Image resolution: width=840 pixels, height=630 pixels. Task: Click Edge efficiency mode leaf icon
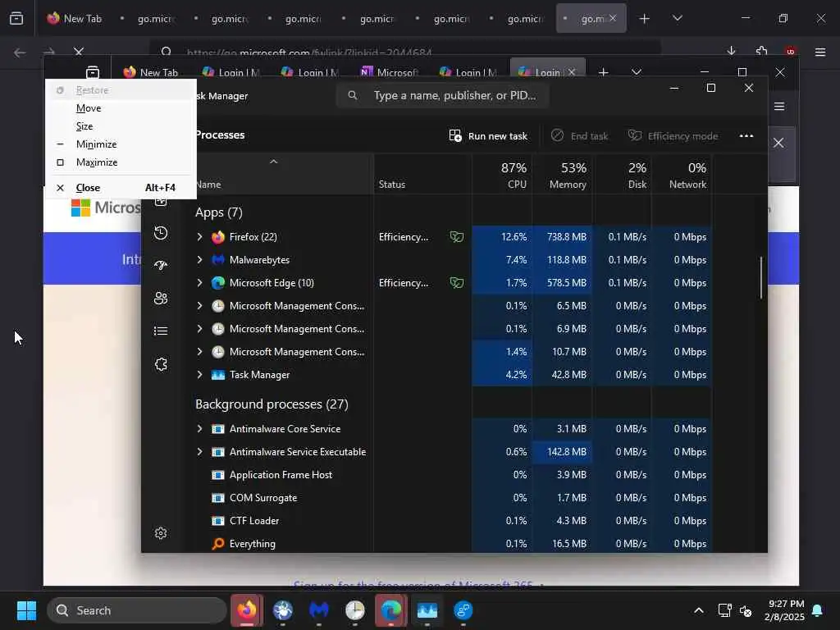(457, 283)
